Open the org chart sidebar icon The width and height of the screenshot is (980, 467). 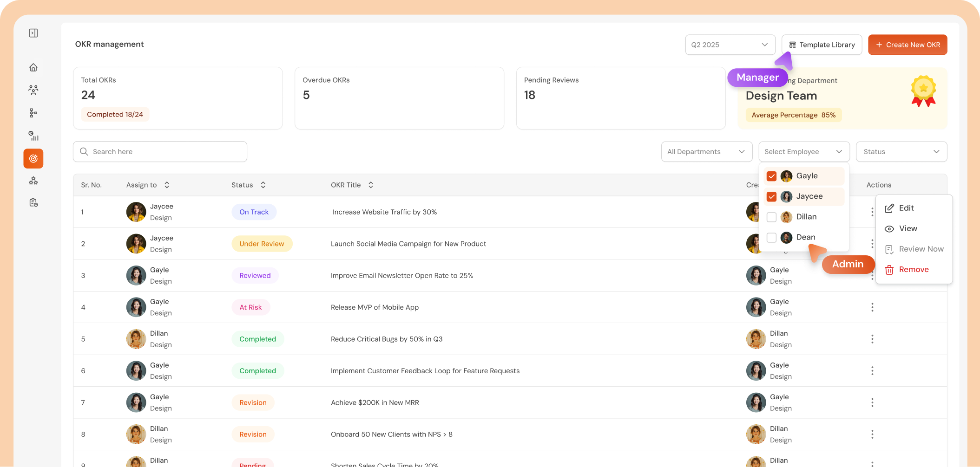click(33, 112)
